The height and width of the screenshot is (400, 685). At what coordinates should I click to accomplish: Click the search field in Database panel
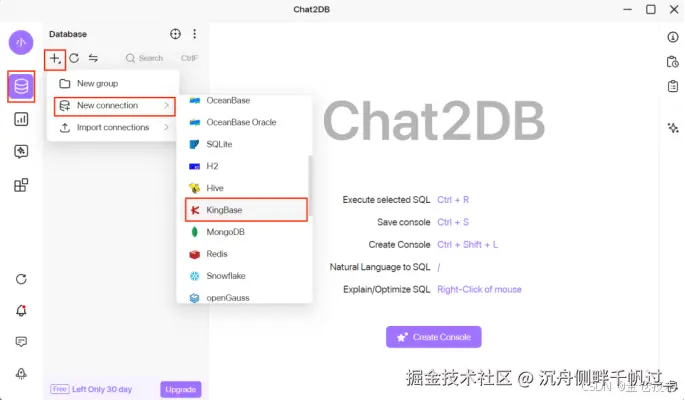click(x=162, y=58)
